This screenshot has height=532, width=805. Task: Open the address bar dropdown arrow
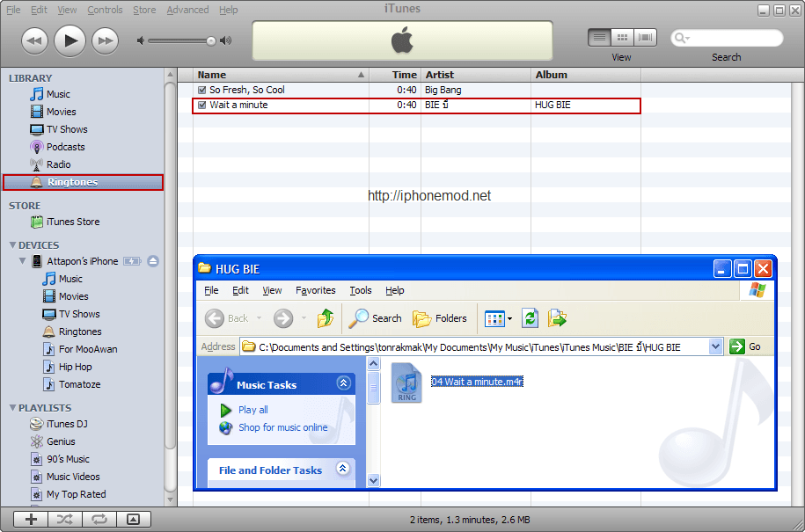[x=715, y=346]
